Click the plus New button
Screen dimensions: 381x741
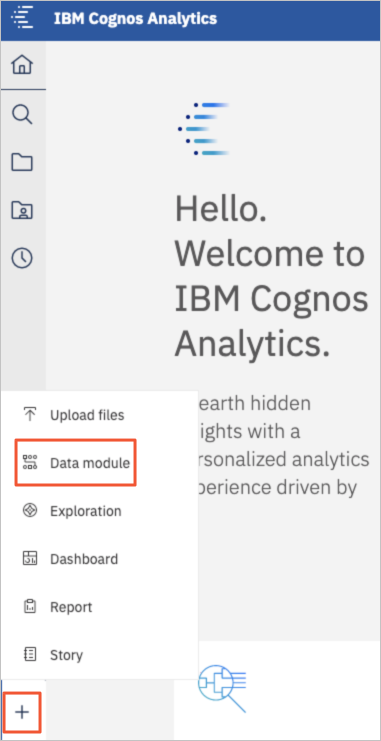click(22, 712)
